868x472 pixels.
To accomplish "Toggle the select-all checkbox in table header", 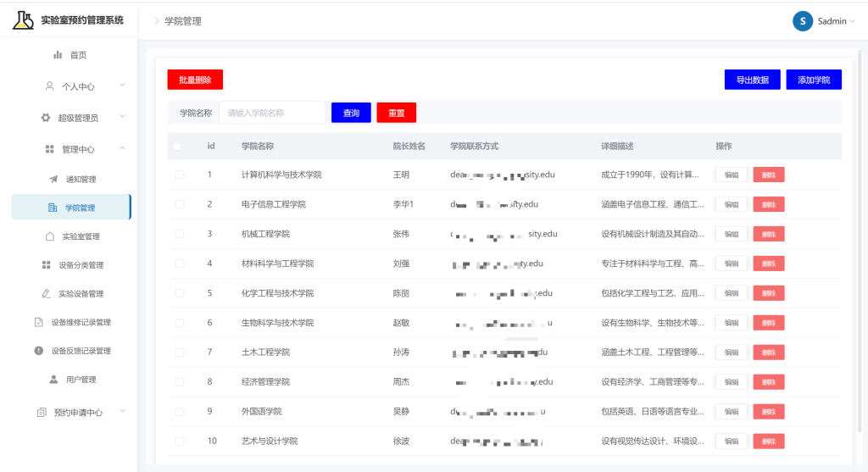I will click(177, 146).
